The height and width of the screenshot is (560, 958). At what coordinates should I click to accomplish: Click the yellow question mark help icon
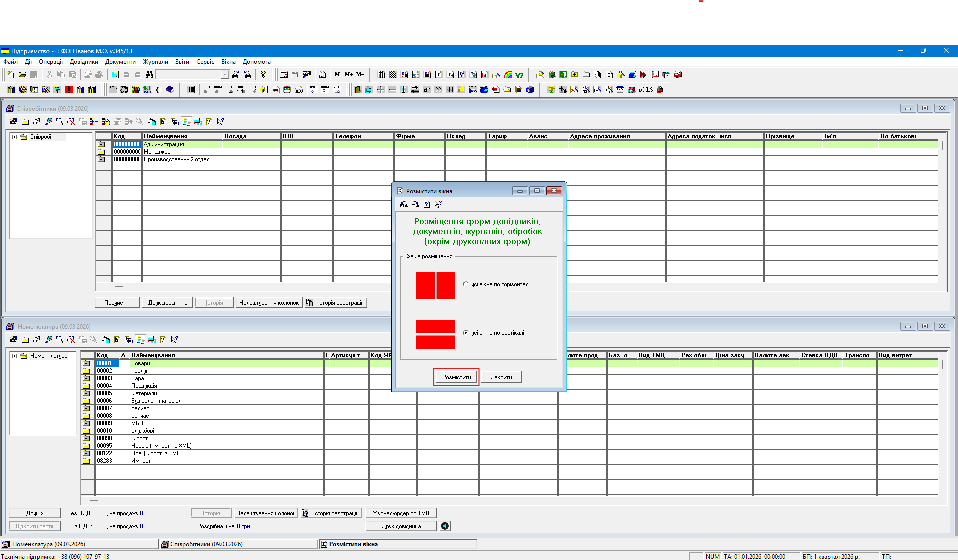(x=263, y=75)
